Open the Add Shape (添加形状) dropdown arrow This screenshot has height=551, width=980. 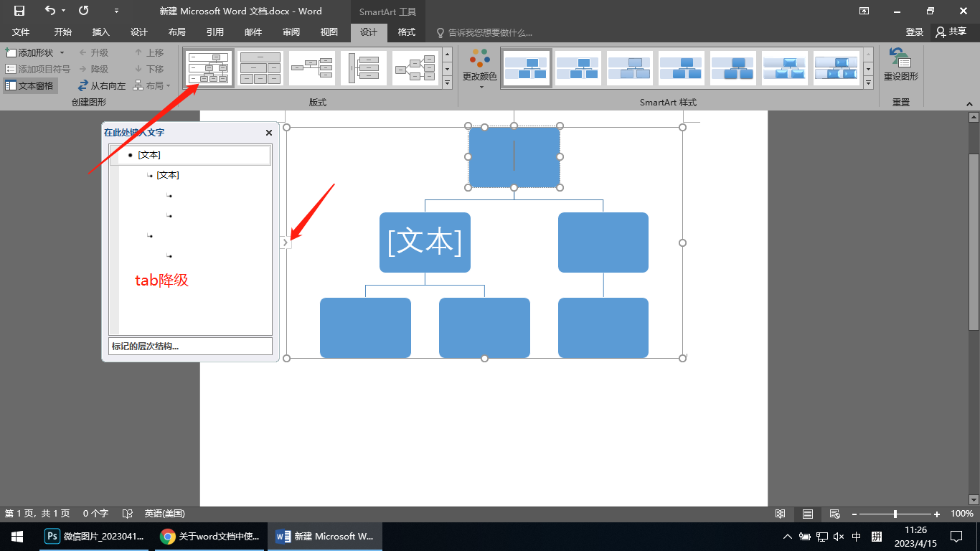62,53
